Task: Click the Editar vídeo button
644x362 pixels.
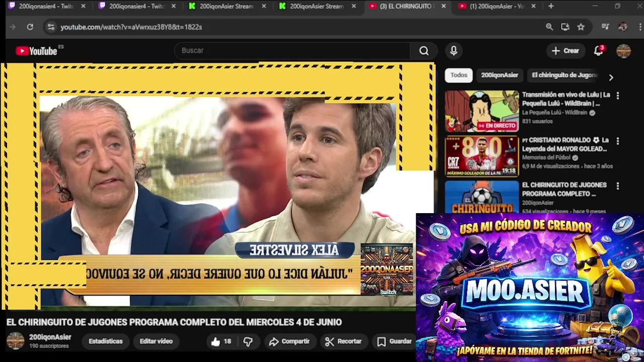Action: 156,341
